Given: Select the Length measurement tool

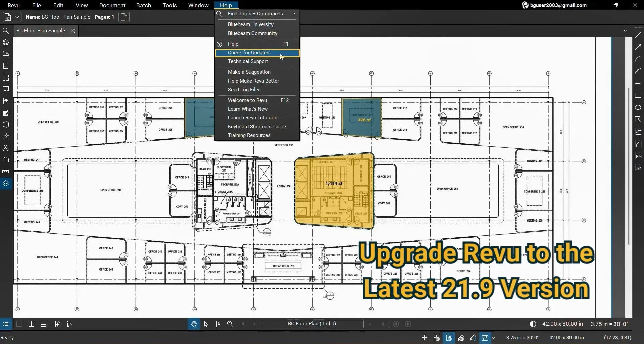Looking at the screenshot, I should pos(638,156).
